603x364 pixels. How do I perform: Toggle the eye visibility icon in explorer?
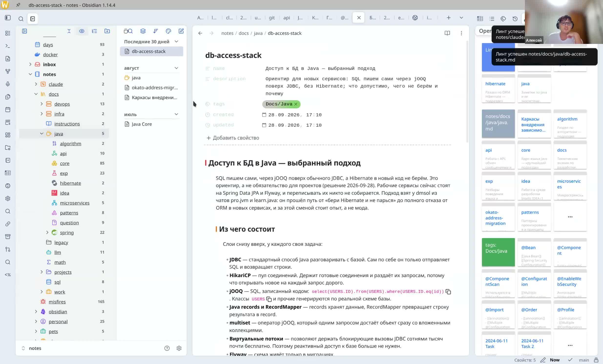pyautogui.click(x=82, y=31)
